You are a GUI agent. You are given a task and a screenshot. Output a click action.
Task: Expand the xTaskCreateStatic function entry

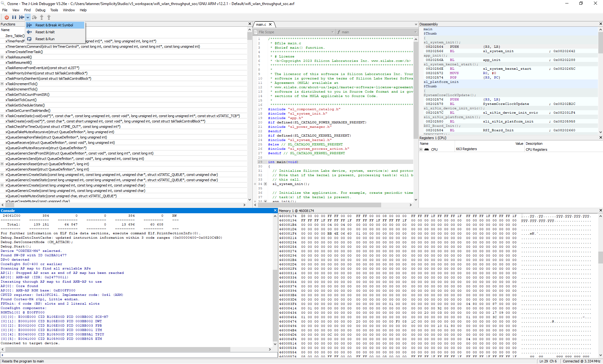pos(2,116)
